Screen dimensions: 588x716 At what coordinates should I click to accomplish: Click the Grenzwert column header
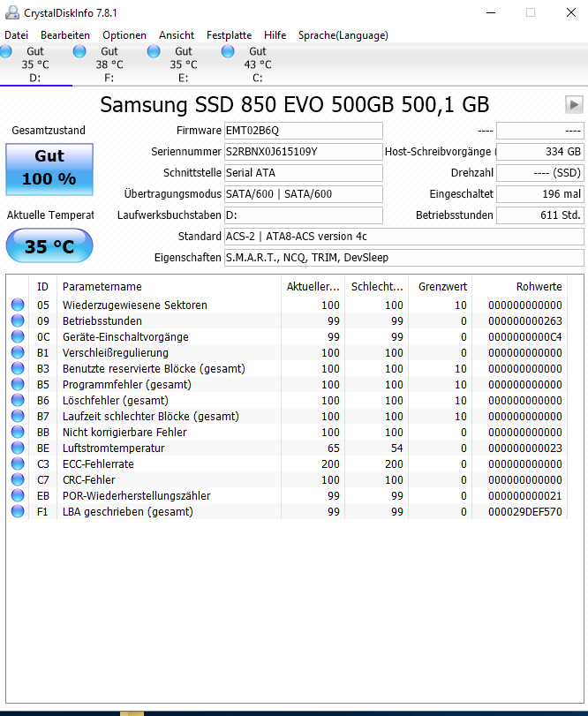point(440,286)
